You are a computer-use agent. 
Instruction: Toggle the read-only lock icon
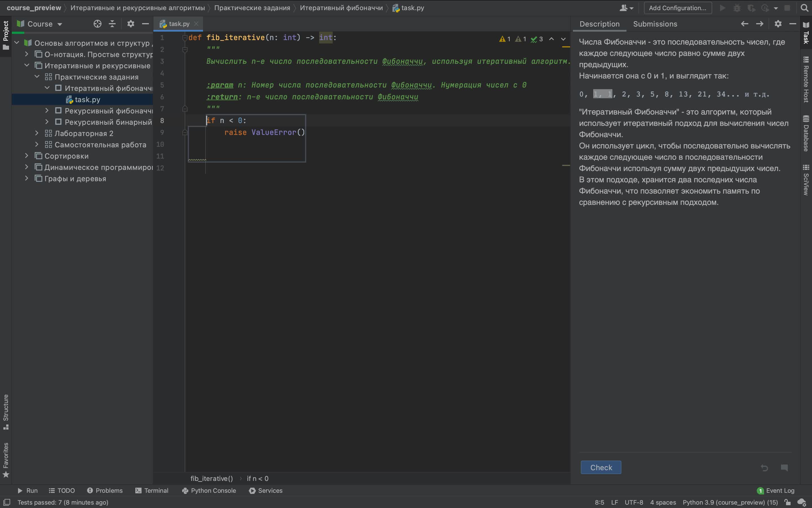tap(787, 502)
